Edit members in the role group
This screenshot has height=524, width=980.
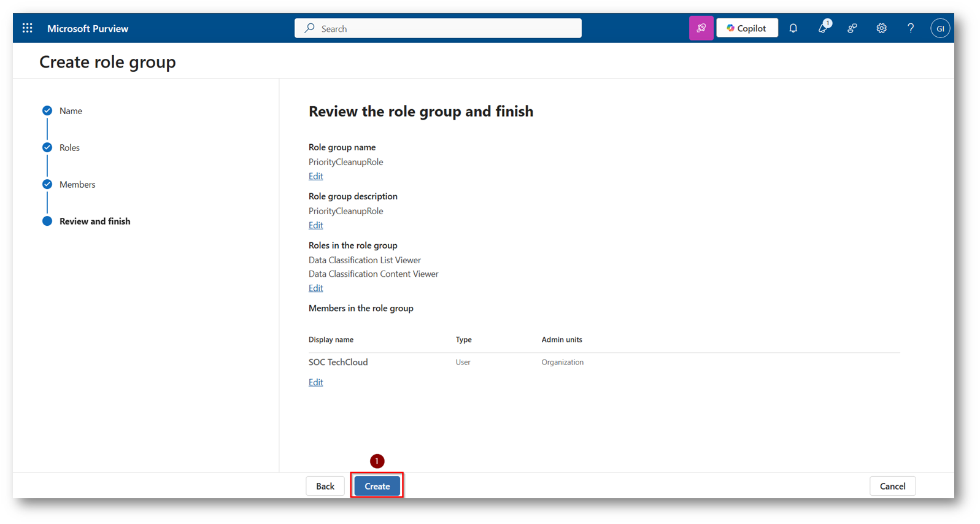315,382
